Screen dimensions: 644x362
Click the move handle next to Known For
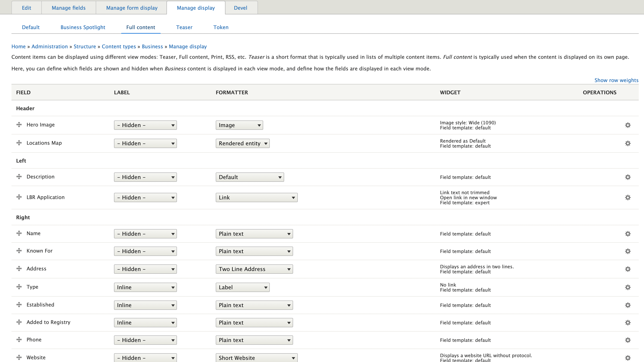(19, 251)
